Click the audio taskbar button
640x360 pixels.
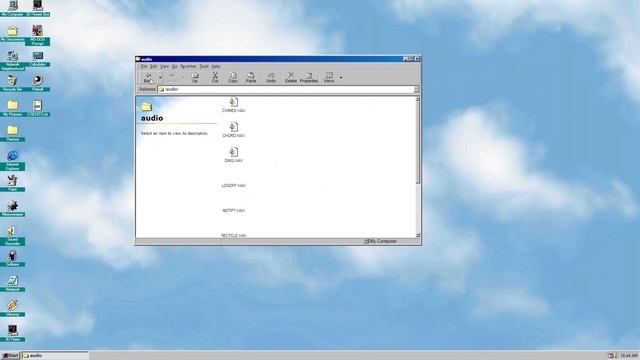(x=55, y=356)
